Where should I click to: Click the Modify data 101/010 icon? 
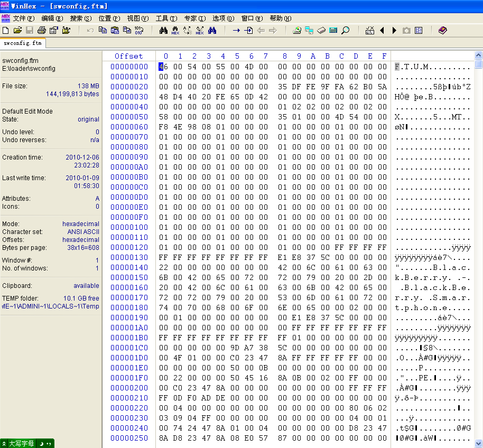[139, 30]
